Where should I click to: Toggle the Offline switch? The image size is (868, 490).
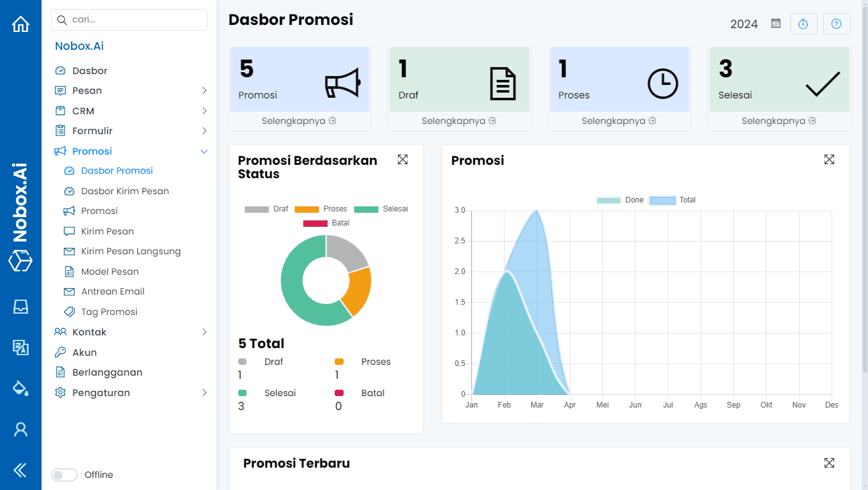click(65, 475)
